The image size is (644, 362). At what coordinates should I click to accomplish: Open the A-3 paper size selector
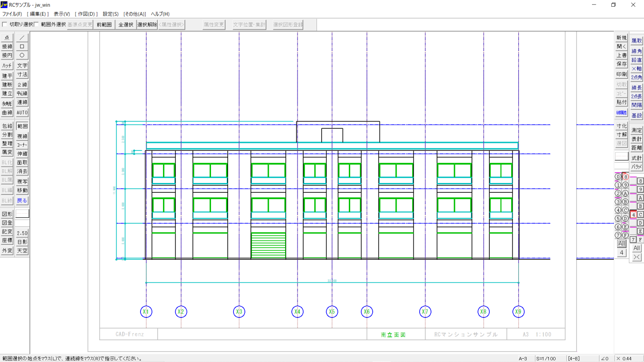pos(523,359)
